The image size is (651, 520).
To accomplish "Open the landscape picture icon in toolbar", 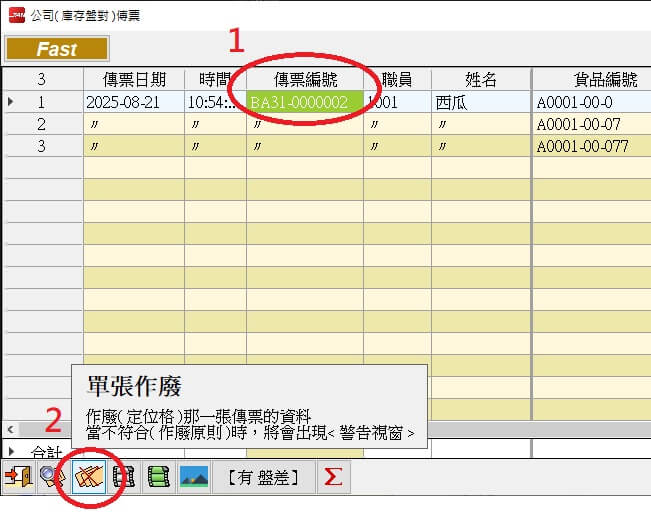I will click(193, 477).
